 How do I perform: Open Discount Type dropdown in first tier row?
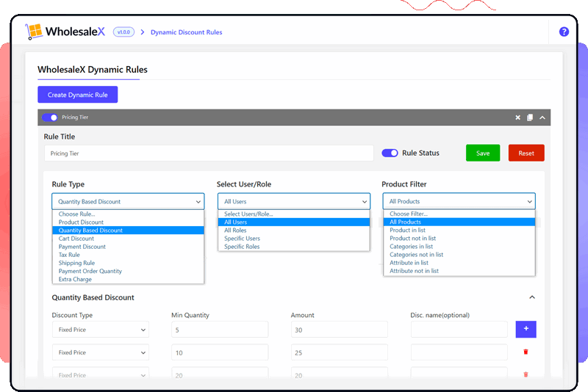coord(101,330)
